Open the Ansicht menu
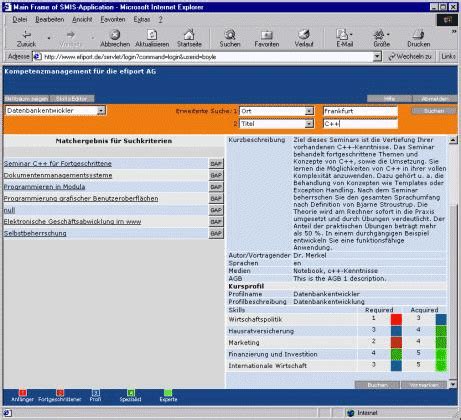The image size is (461, 420). tap(82, 20)
